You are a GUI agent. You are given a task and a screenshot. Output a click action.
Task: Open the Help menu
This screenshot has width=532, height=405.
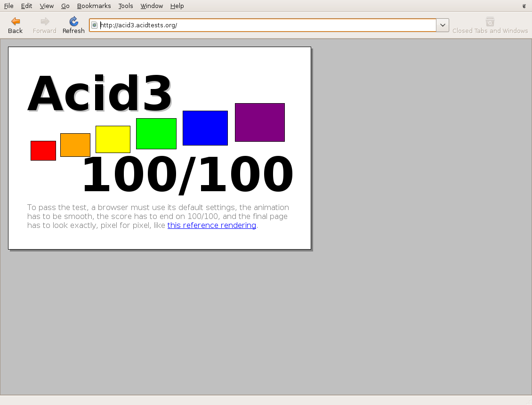177,6
